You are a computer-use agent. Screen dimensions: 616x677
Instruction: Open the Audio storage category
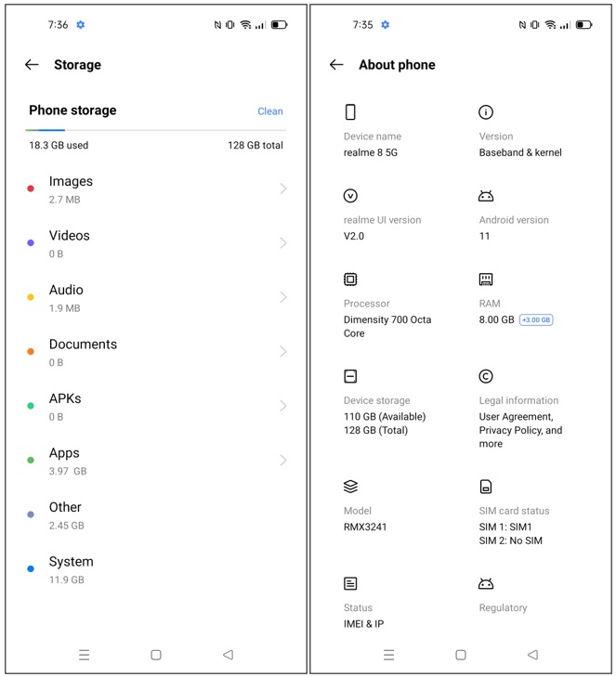[x=155, y=297]
